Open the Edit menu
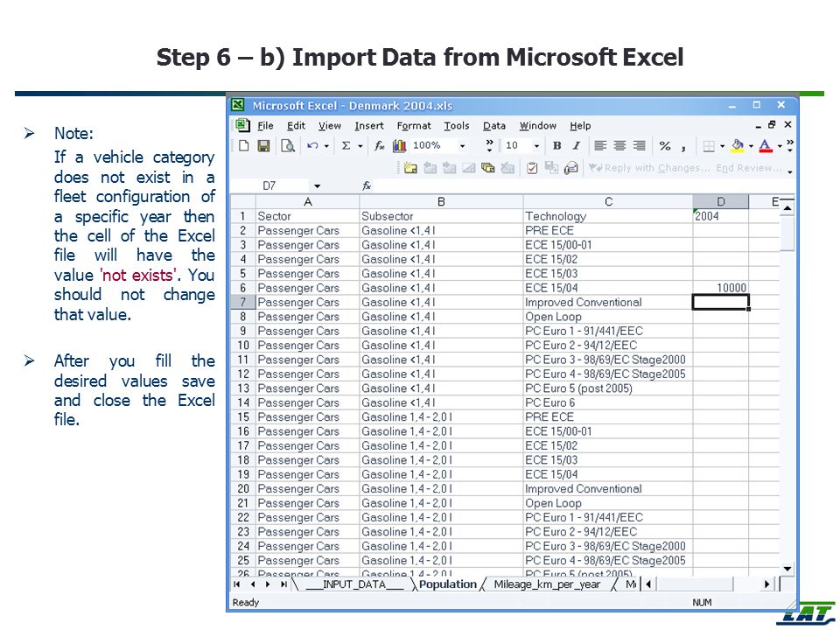Image resolution: width=840 pixels, height=630 pixels. pos(296,125)
